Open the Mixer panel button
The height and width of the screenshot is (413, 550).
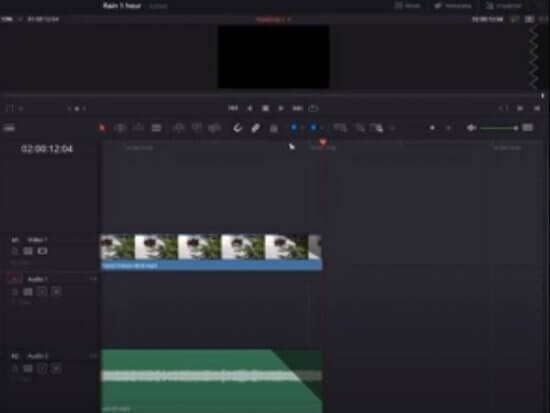tap(408, 6)
